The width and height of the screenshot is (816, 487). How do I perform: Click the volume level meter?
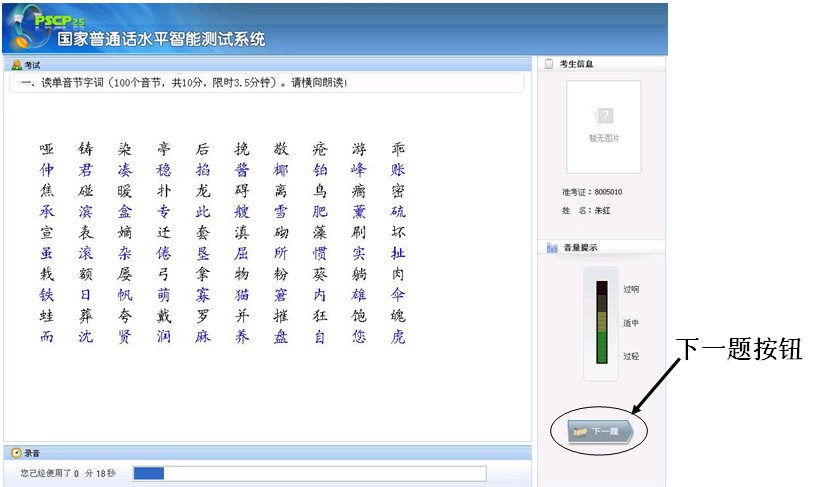point(602,322)
